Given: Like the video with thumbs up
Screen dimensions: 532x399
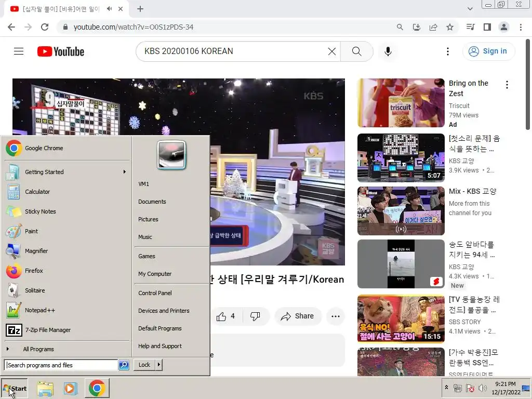Looking at the screenshot, I should tap(227, 316).
